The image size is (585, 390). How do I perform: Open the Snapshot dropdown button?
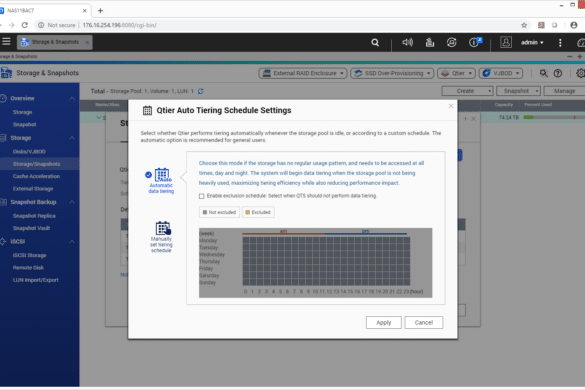pos(519,91)
